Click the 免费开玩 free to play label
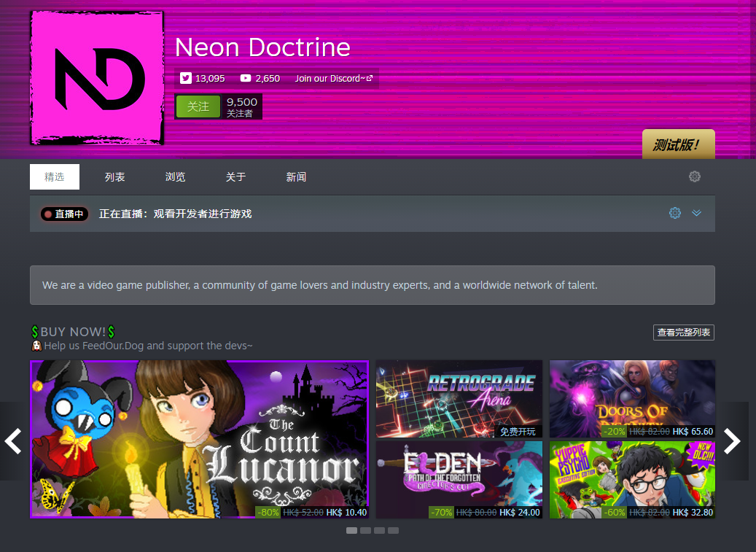 click(x=518, y=432)
